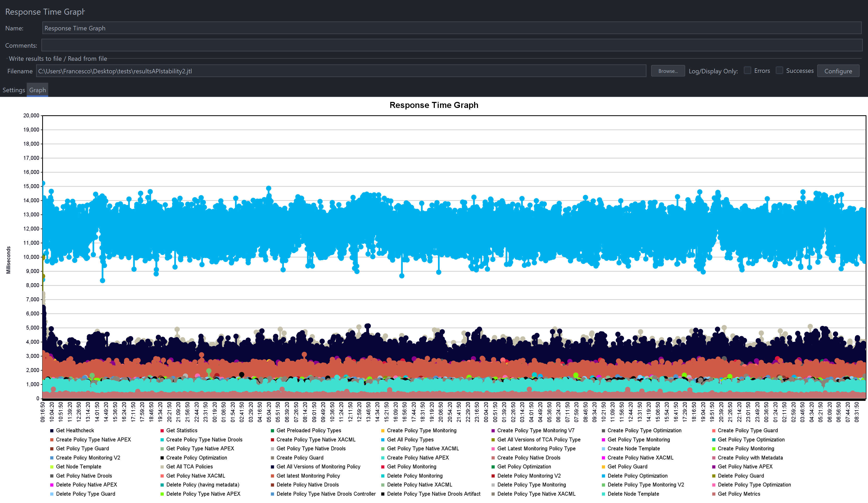
Task: Click the Get Healthcheck legend color swatch
Action: [x=52, y=431]
